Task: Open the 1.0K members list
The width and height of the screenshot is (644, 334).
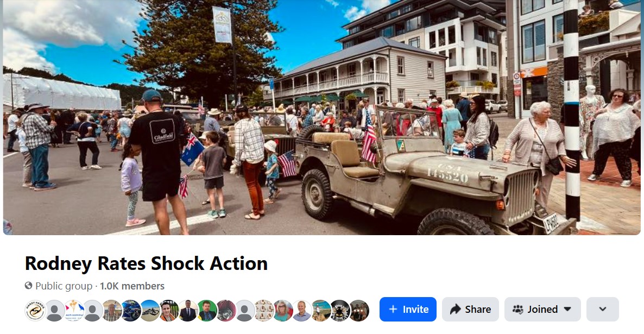Action: (132, 286)
